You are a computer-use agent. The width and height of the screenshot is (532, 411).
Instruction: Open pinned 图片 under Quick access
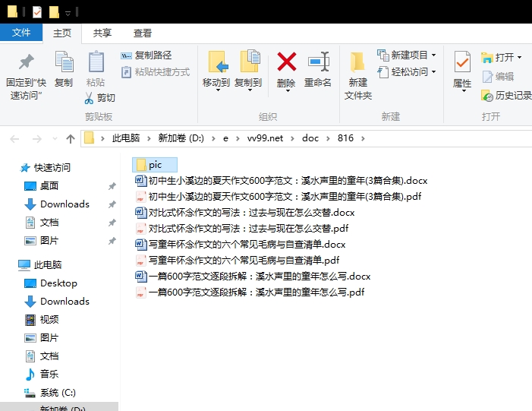pos(42,241)
